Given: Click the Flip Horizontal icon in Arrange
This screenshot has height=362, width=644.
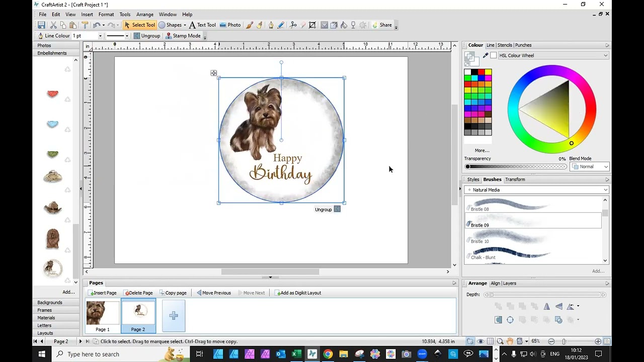Looking at the screenshot, I should (x=547, y=306).
